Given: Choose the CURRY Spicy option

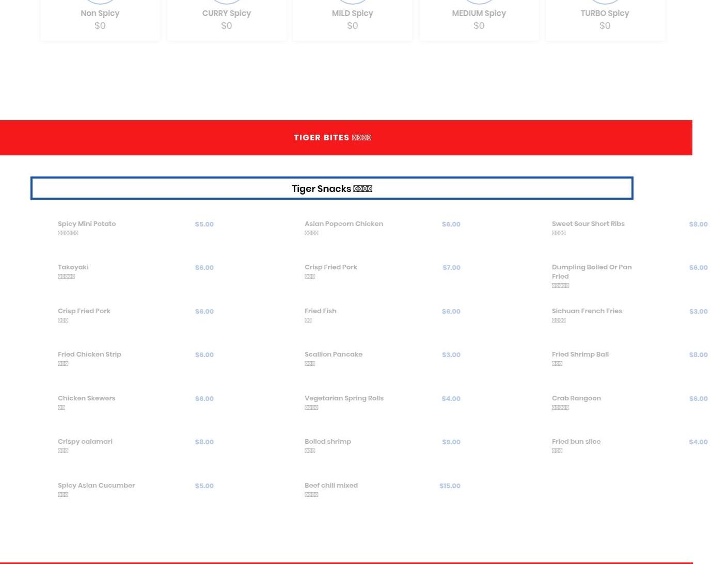Looking at the screenshot, I should click(226, 19).
